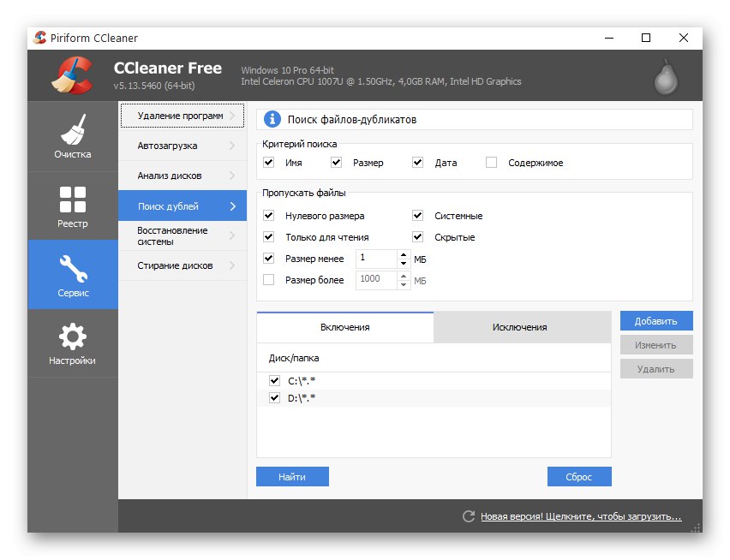Click the chevron arrow on Автозагрузка
The image size is (730, 560).
point(232,146)
